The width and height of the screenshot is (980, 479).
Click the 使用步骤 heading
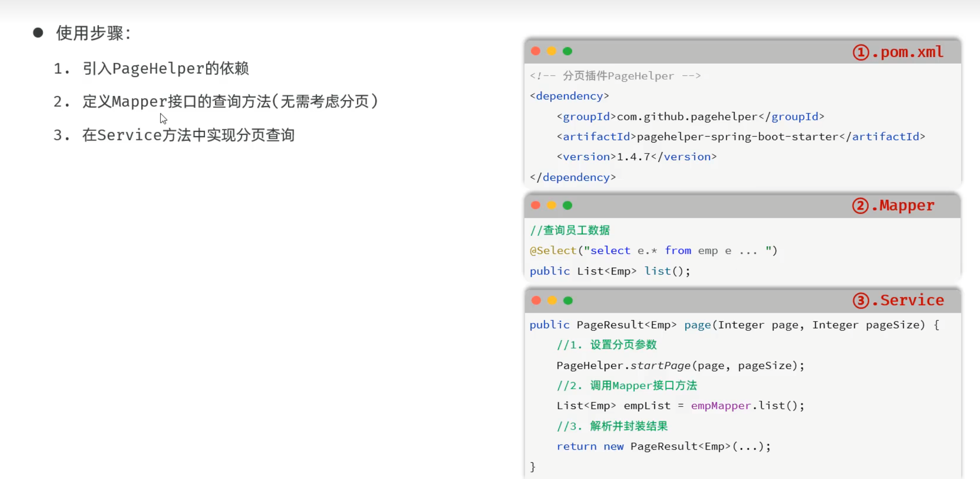93,33
